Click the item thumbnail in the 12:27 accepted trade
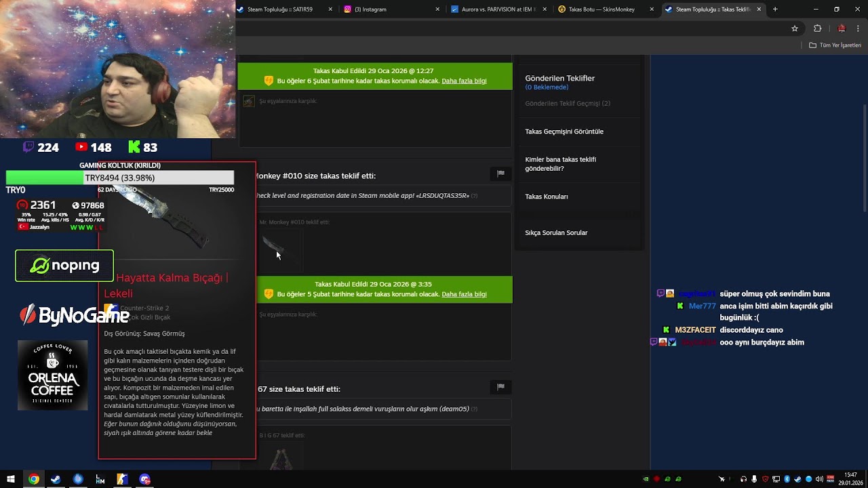Image resolution: width=868 pixels, height=488 pixels. pyautogui.click(x=249, y=101)
